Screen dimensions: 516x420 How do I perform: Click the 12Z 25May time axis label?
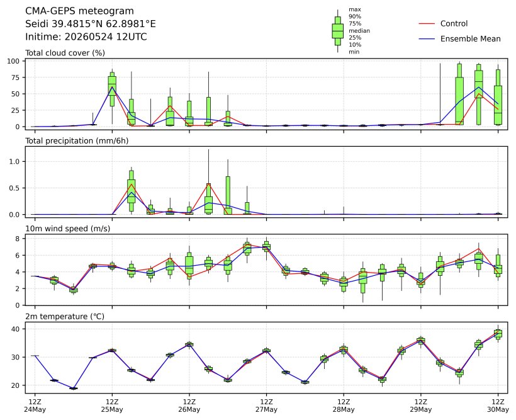click(112, 406)
